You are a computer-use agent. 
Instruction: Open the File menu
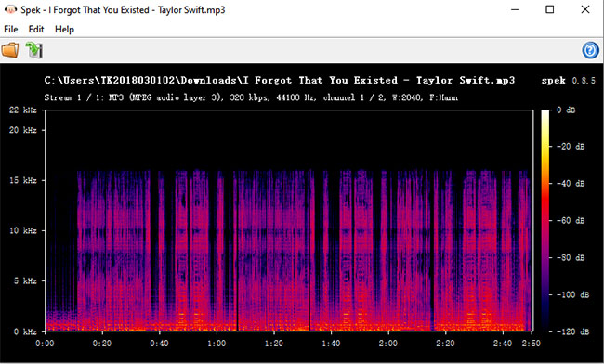(x=11, y=29)
